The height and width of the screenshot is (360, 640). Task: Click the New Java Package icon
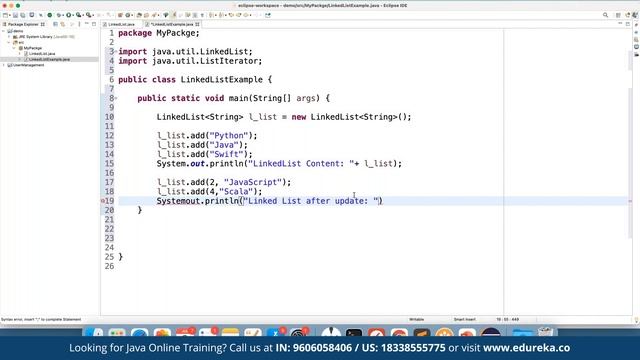120,15
